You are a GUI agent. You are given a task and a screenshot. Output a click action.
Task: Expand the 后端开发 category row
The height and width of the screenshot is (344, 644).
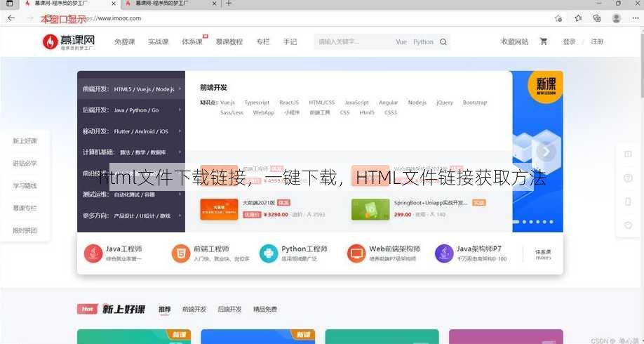[x=131, y=110]
